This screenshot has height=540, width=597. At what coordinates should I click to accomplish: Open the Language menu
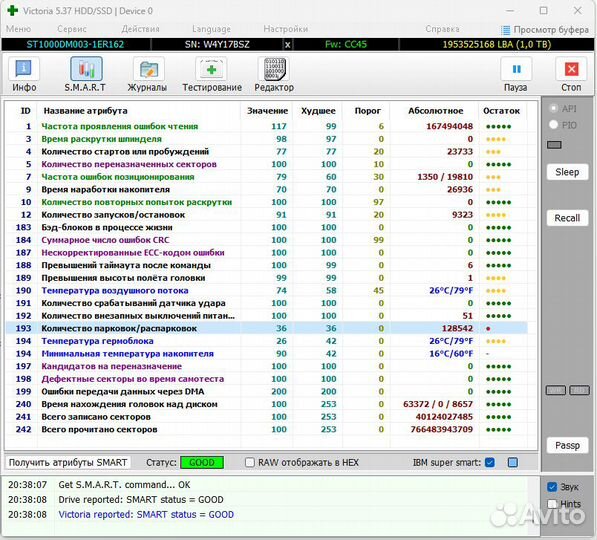pos(211,29)
